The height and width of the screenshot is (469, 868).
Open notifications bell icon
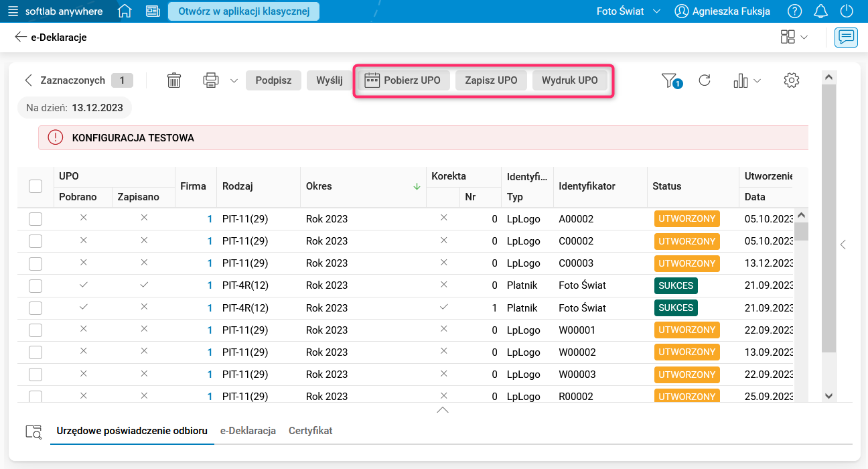820,11
